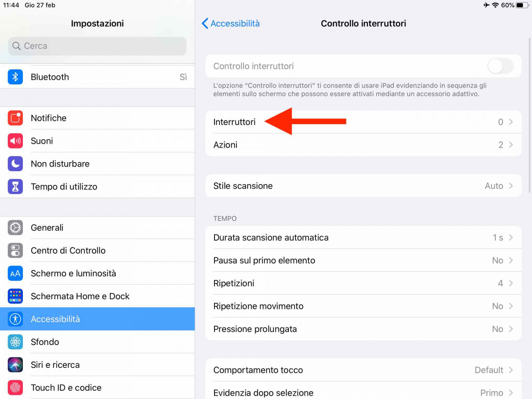The image size is (532, 399).
Task: Open the Azioni row
Action: [x=363, y=145]
